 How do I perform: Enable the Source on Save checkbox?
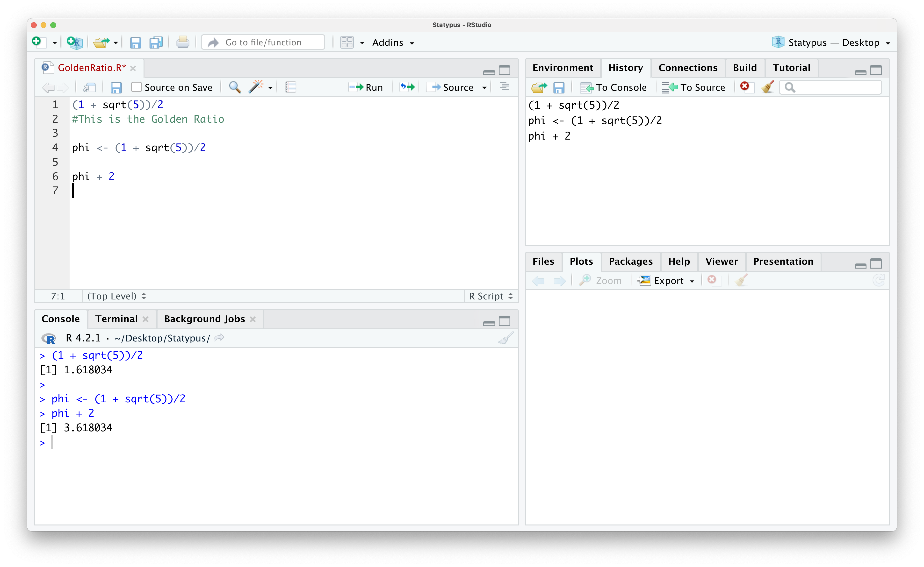pyautogui.click(x=136, y=87)
